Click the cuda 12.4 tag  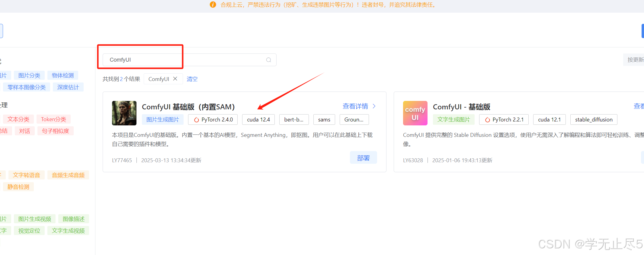click(x=258, y=120)
